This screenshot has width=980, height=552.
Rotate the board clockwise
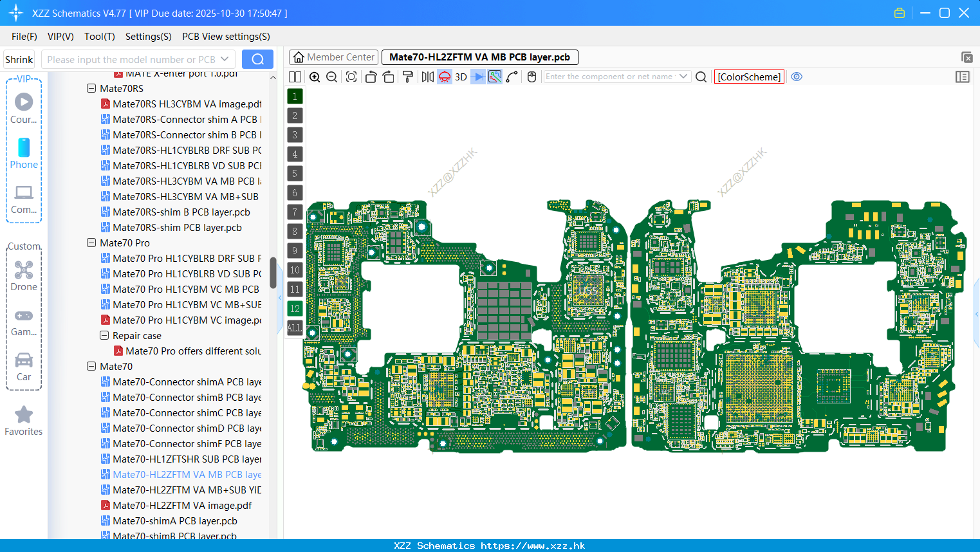coord(388,77)
